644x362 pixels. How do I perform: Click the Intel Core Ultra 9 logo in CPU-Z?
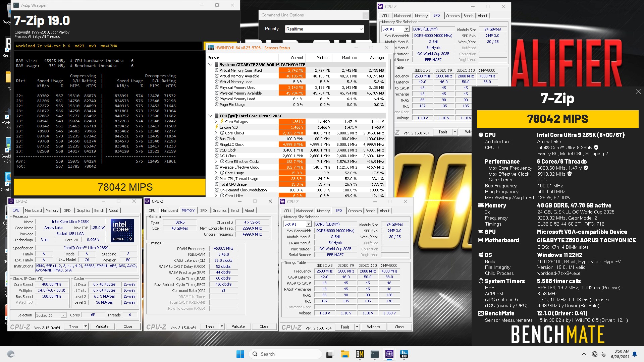click(x=122, y=230)
